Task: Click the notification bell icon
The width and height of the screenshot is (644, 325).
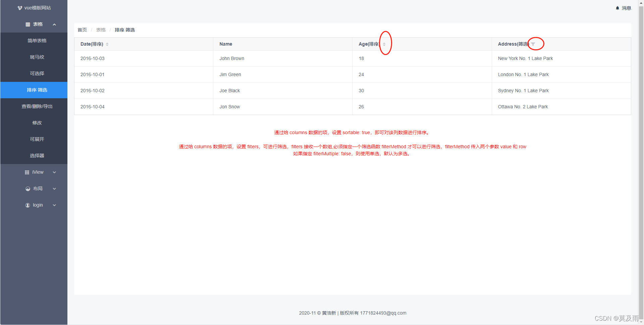Action: pos(618,8)
